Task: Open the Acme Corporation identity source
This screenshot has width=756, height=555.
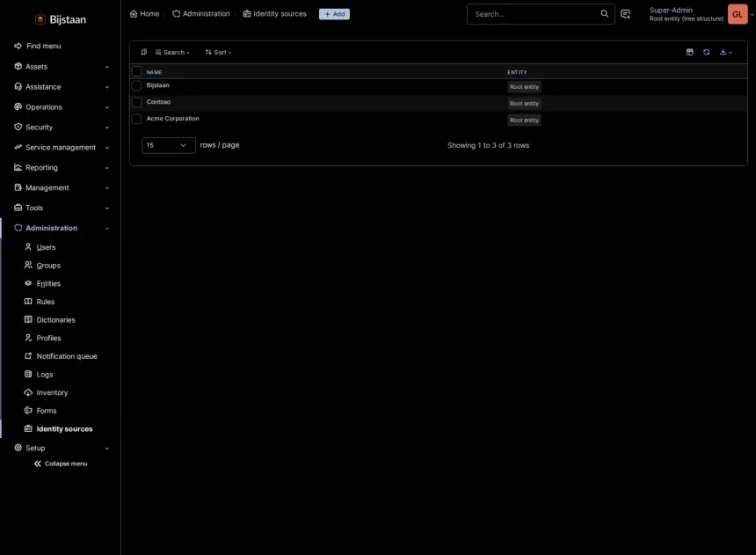Action: (x=172, y=118)
